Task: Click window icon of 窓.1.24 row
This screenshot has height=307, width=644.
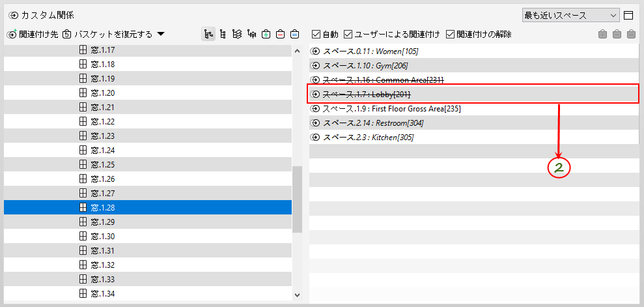Action: [83, 151]
